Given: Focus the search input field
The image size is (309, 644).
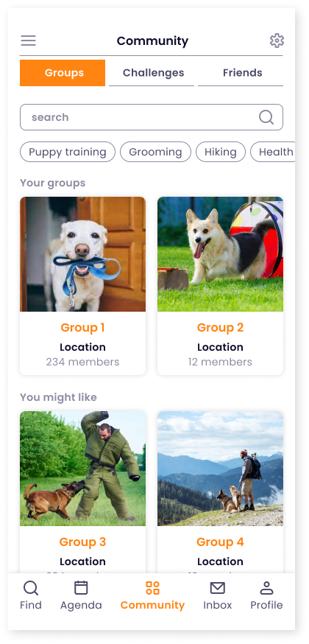Looking at the screenshot, I should (152, 117).
